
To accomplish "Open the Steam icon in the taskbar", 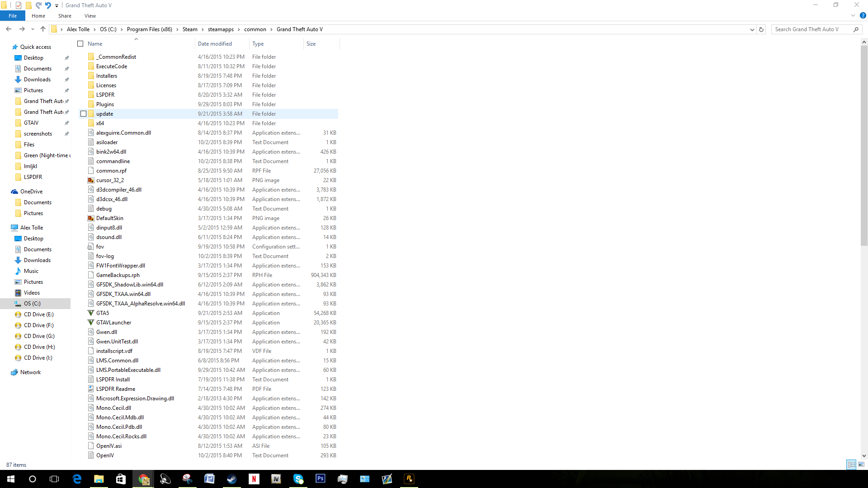I will [232, 479].
